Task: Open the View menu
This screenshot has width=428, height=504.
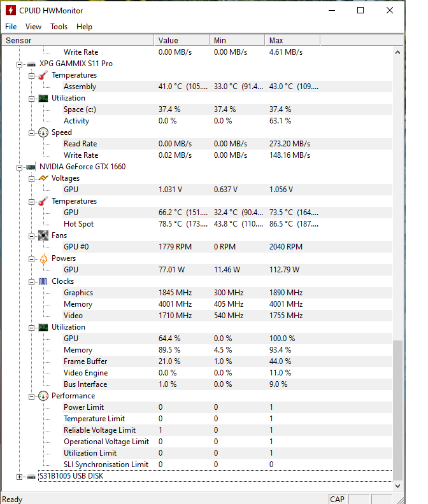Action: pyautogui.click(x=34, y=27)
